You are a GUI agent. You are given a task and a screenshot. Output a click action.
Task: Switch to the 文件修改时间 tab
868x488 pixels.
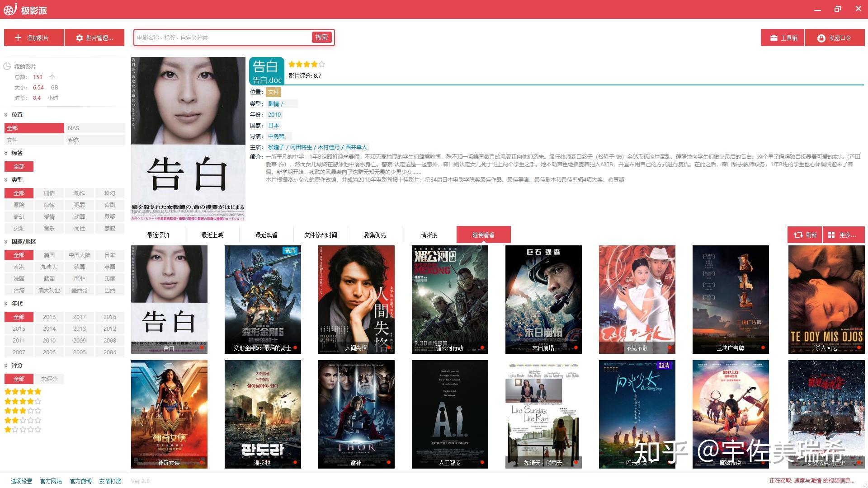pos(321,235)
